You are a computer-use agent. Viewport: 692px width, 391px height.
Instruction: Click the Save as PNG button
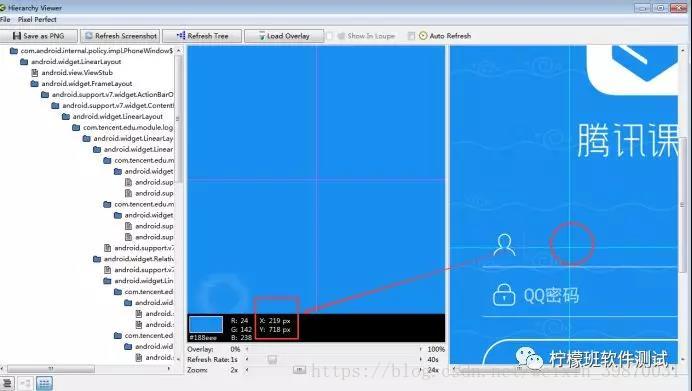click(39, 36)
